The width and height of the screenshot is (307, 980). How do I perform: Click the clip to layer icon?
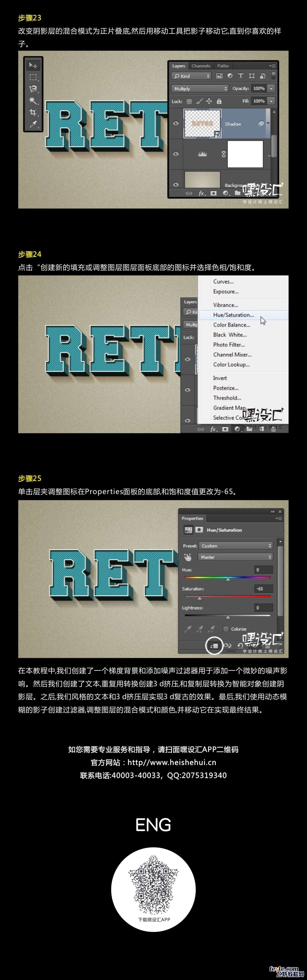pos(214,646)
